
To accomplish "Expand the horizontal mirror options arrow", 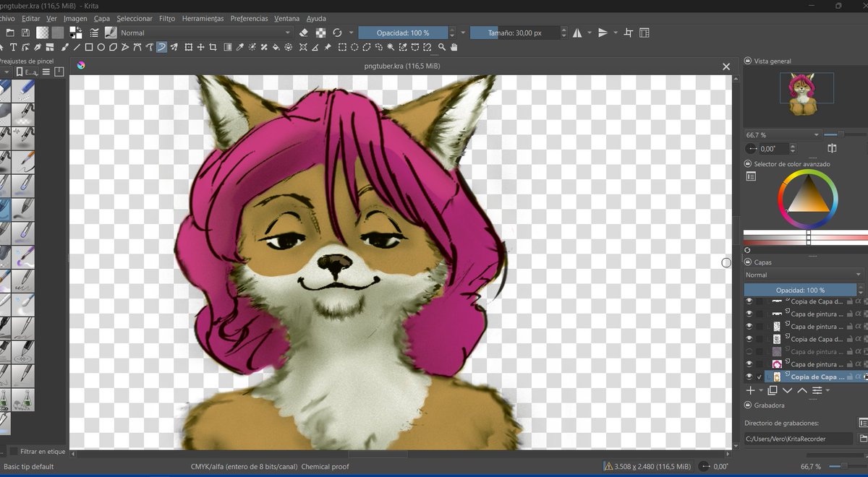I will pos(590,33).
